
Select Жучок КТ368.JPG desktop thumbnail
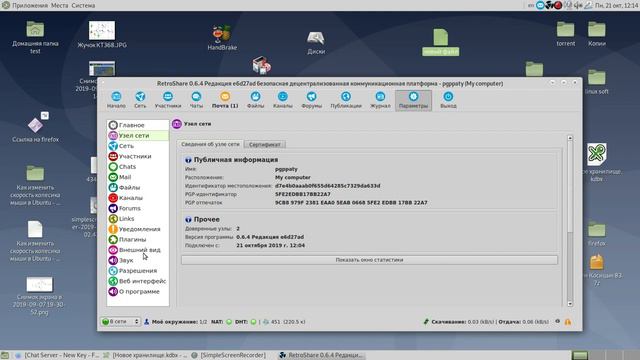102,34
